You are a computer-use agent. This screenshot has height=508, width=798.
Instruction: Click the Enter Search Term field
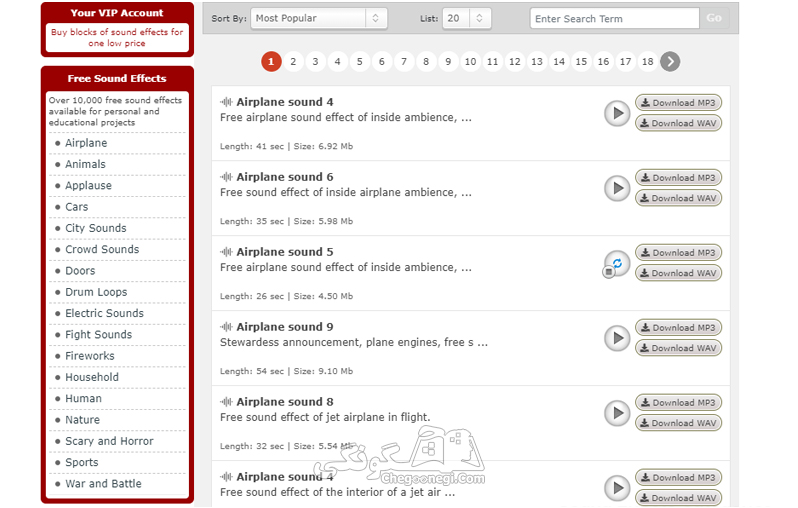pos(614,19)
